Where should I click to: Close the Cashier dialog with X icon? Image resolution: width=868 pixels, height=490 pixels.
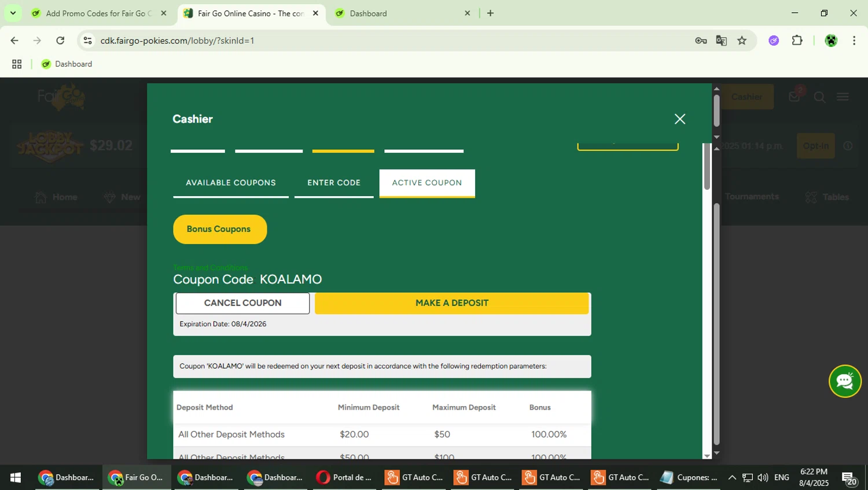coord(680,119)
